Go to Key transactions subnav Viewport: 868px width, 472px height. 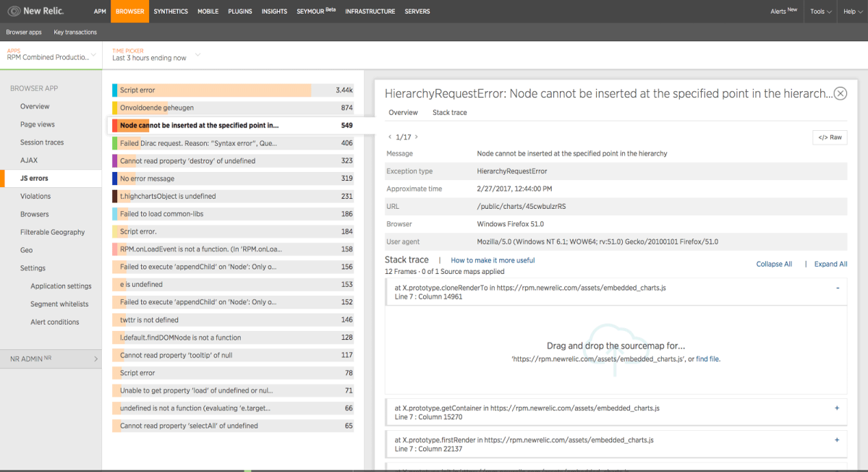[74, 33]
